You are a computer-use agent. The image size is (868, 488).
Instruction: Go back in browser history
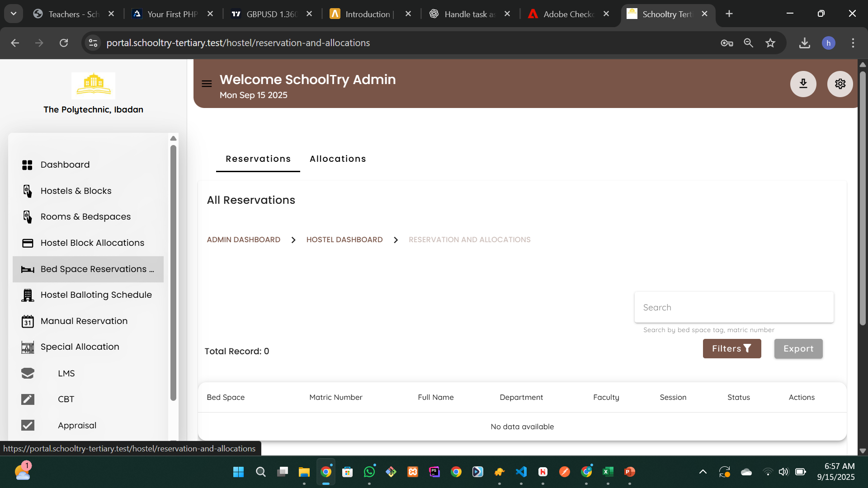15,43
